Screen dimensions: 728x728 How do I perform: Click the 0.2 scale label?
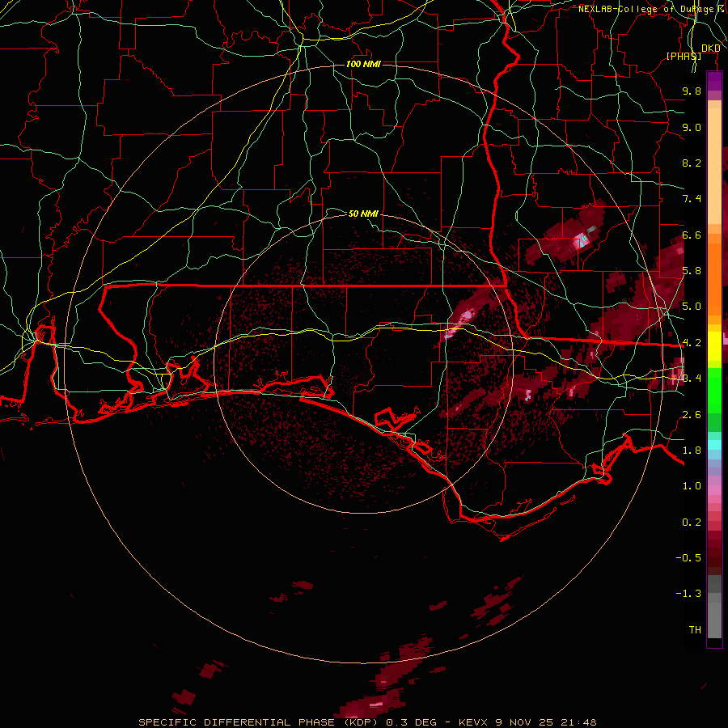tap(692, 523)
